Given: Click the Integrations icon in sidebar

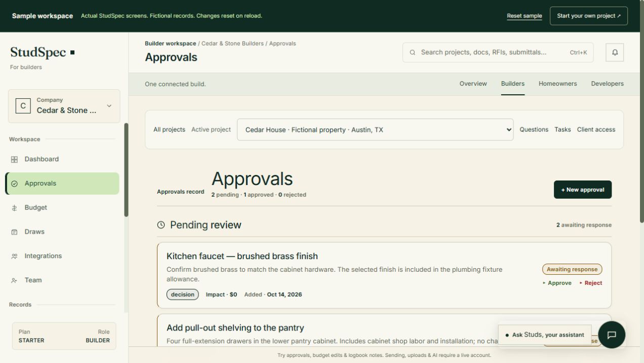Looking at the screenshot, I should (14, 256).
